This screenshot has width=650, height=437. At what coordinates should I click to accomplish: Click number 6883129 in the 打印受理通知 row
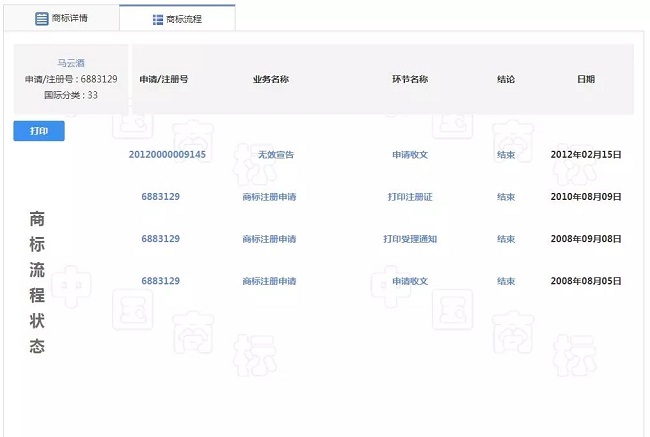[x=160, y=239]
